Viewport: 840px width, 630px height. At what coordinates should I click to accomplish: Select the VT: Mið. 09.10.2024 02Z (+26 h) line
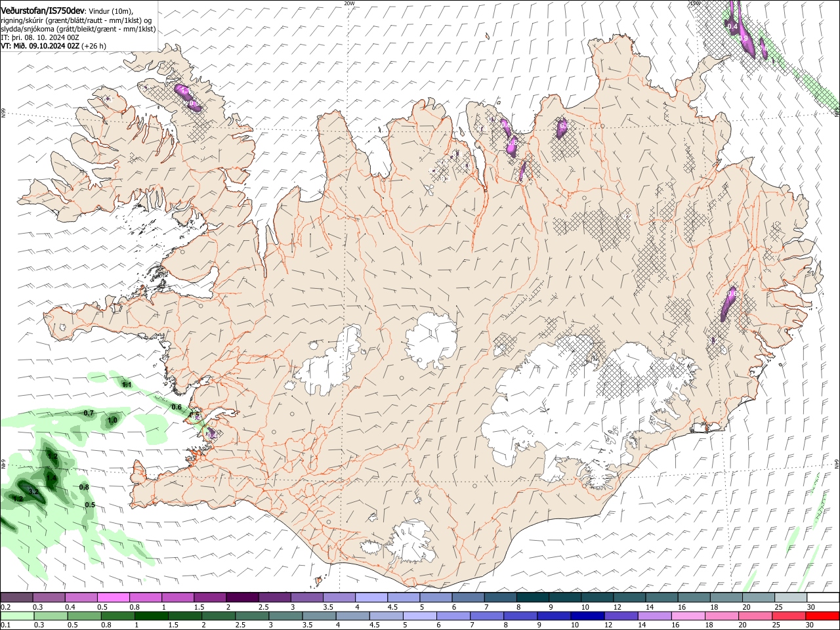tap(53, 46)
